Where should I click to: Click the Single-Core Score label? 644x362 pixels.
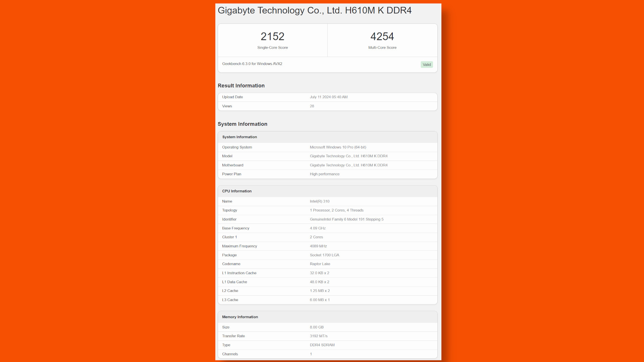pyautogui.click(x=272, y=48)
